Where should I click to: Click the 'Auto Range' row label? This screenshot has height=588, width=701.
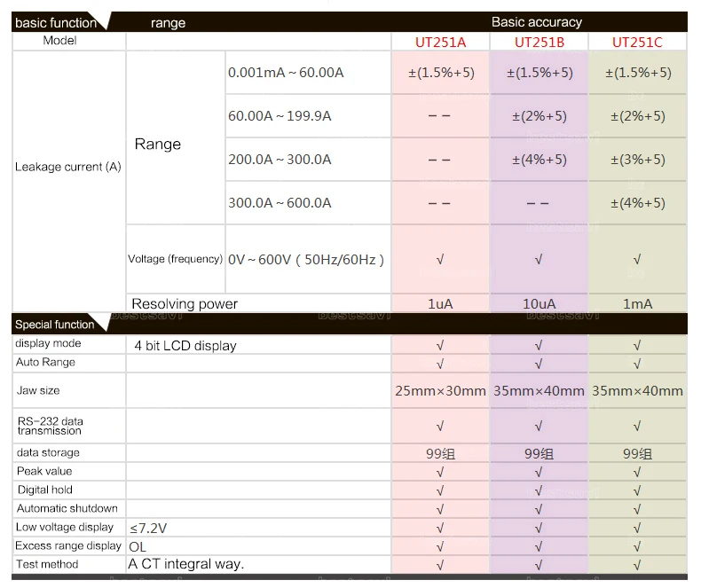click(x=45, y=362)
